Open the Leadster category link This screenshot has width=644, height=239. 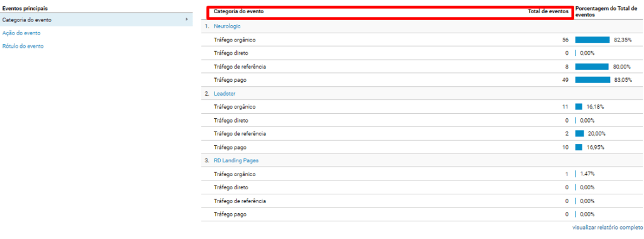[225, 93]
